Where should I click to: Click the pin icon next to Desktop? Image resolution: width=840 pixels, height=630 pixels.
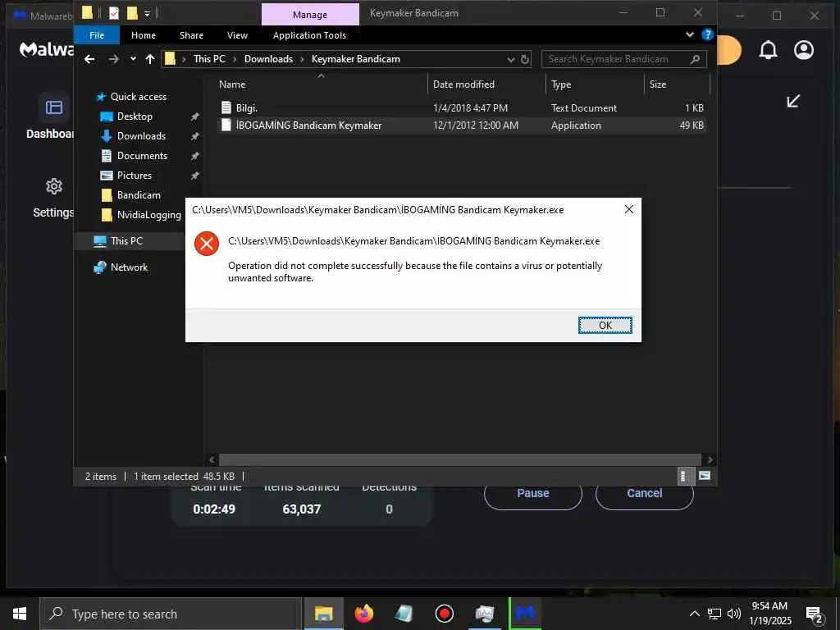pyautogui.click(x=195, y=116)
